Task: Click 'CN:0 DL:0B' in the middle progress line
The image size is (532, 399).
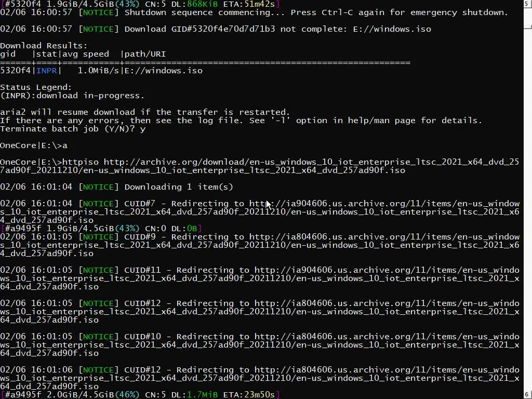Action: point(171,229)
